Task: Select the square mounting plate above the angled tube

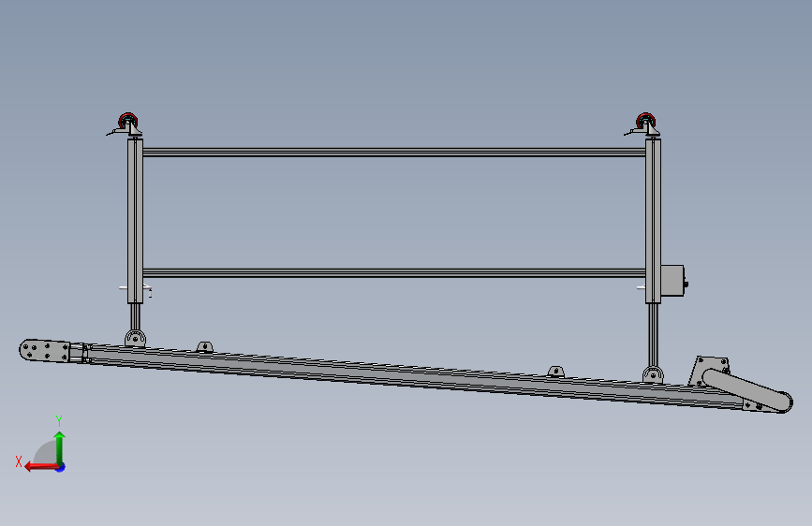Action: [x=710, y=371]
